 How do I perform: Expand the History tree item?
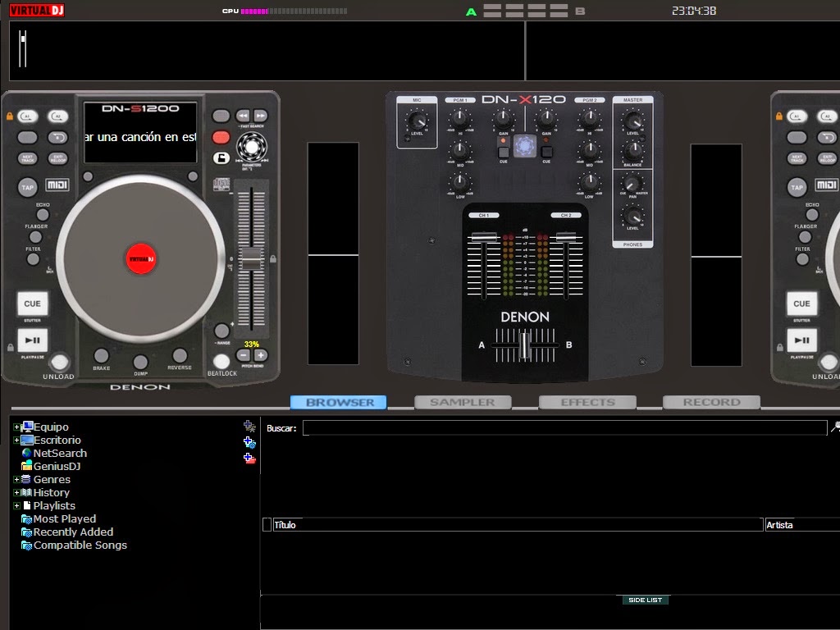click(x=18, y=492)
